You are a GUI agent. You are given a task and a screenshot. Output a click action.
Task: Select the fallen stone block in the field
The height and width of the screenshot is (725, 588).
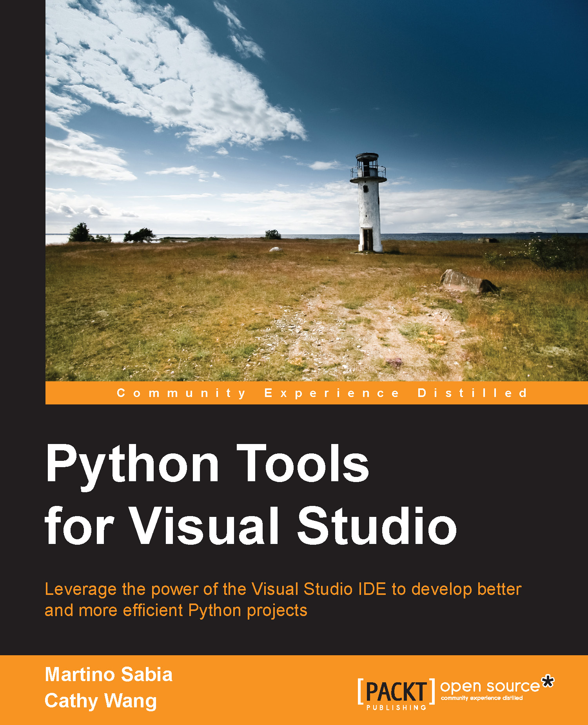(468, 281)
